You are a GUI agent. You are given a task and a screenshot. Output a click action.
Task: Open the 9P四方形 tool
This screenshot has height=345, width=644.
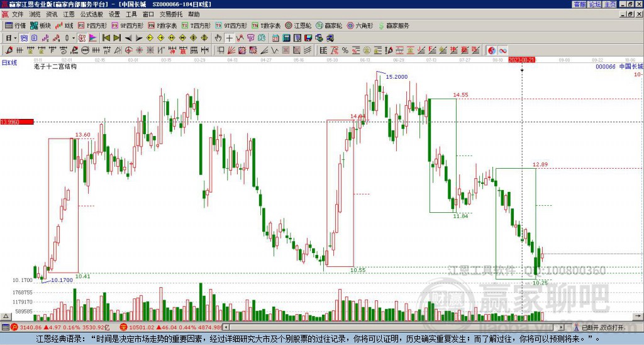(127, 25)
